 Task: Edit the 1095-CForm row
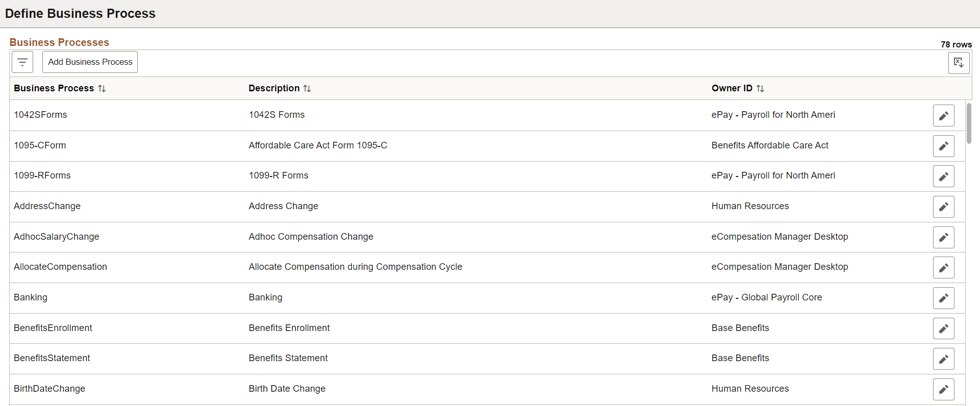pos(943,146)
